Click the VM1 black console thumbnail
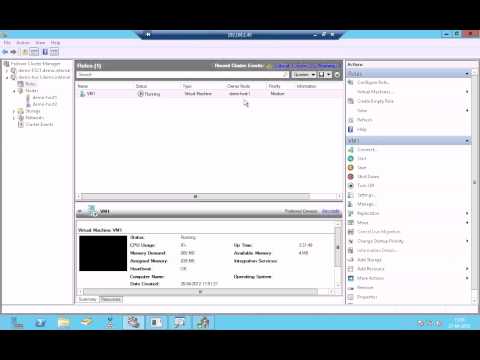The height and width of the screenshot is (360, 480). click(103, 253)
